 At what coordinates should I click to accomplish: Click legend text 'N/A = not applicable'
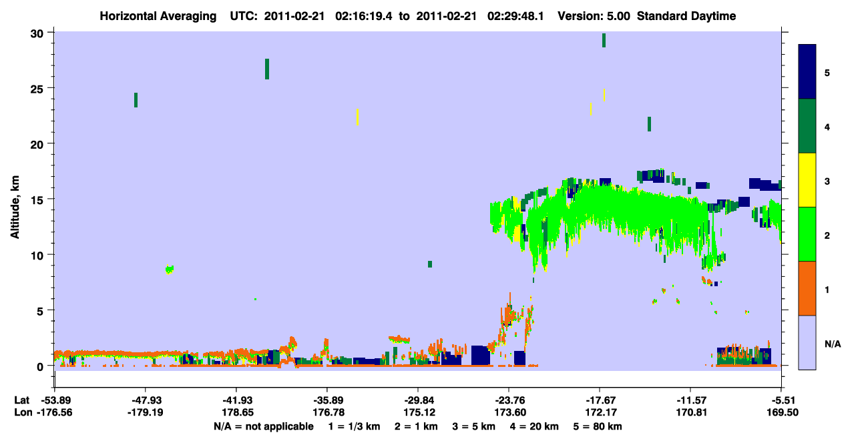(264, 426)
